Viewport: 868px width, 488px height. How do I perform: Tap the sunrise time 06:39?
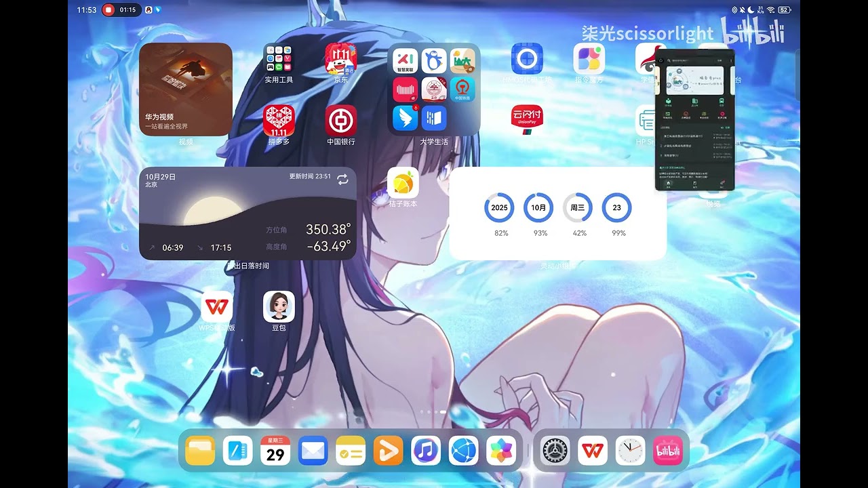[x=173, y=248]
